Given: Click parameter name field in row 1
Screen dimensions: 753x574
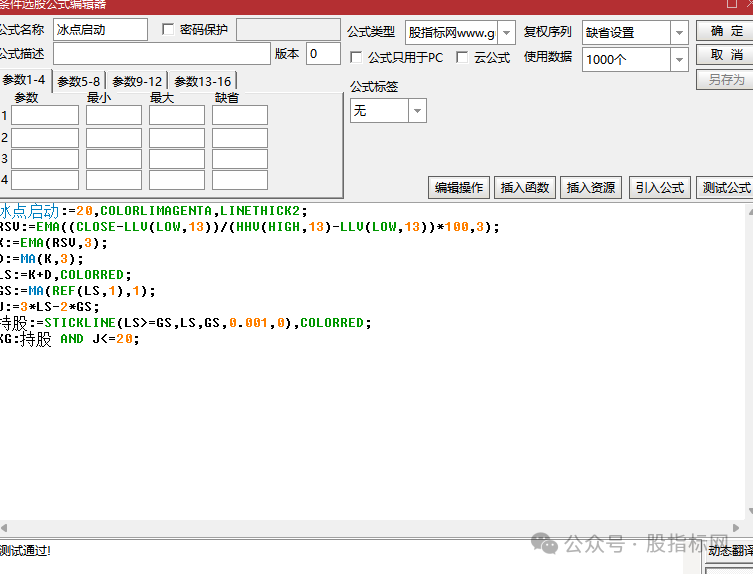Looking at the screenshot, I should coord(45,115).
